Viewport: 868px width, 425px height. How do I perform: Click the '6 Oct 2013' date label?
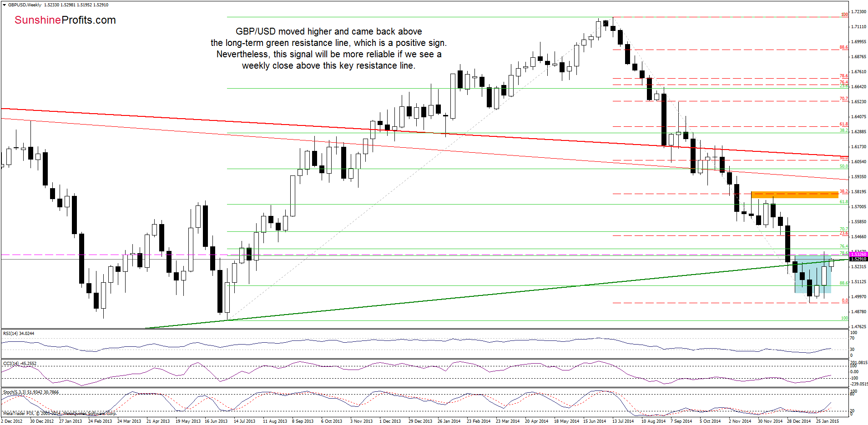[332, 421]
